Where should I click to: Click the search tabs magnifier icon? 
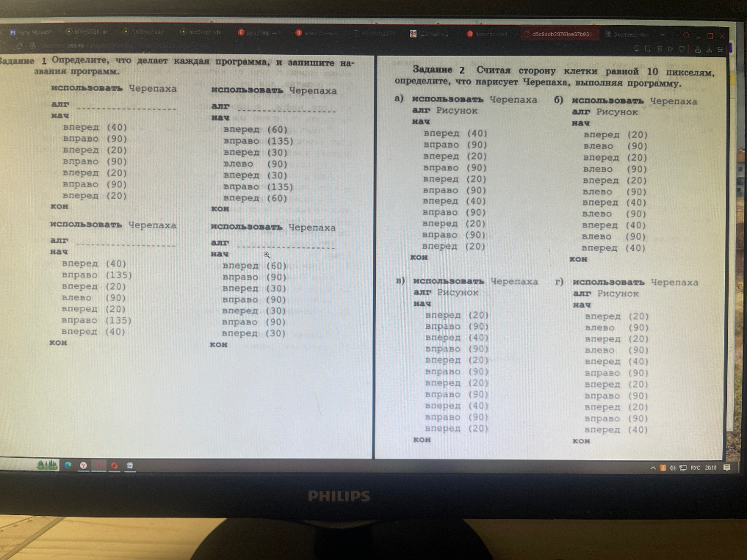tap(686, 34)
